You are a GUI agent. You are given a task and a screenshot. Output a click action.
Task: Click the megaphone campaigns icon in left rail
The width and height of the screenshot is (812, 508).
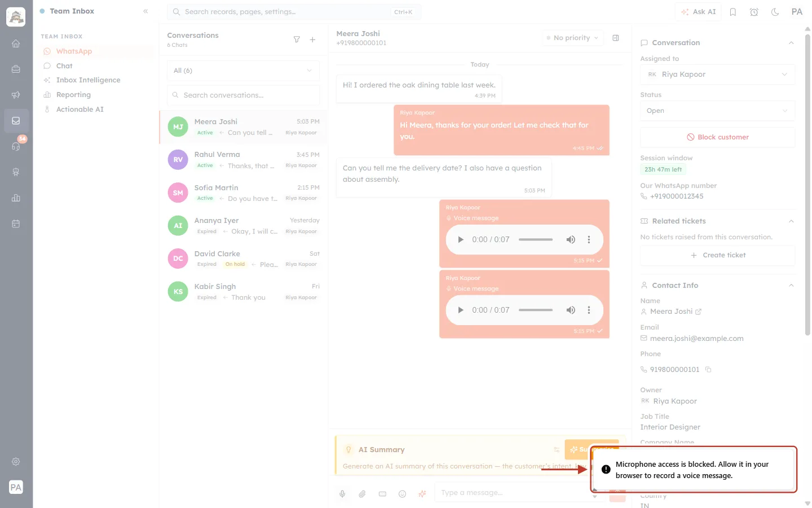coord(16,95)
